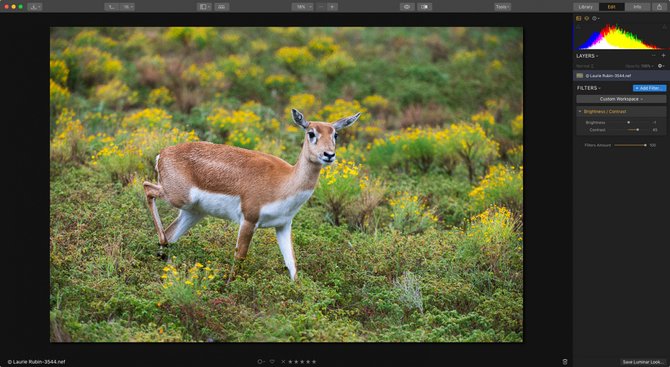Image resolution: width=670 pixels, height=367 pixels.
Task: Move the photo to trash
Action: point(564,362)
